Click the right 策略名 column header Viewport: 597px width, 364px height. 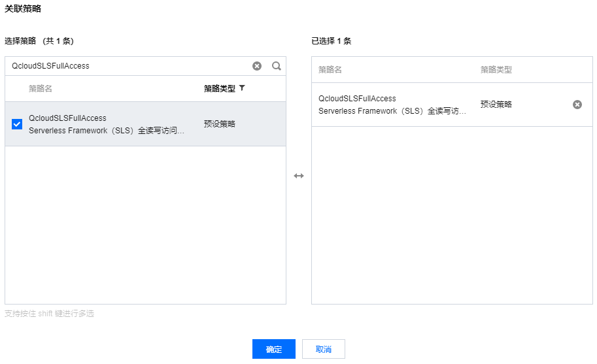330,70
